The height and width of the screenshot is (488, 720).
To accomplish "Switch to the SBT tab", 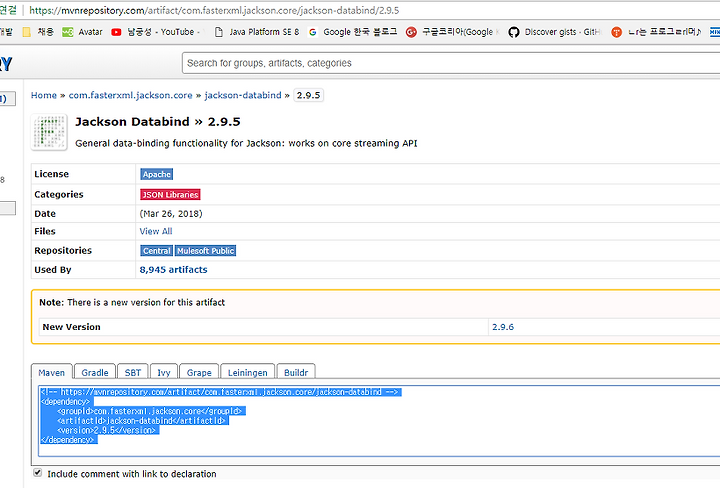I will [133, 372].
